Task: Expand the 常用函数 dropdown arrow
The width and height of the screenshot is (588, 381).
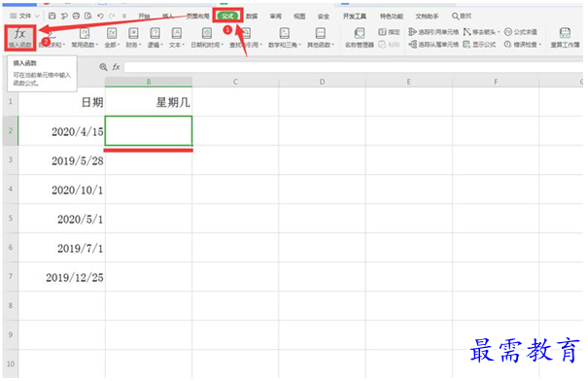Action: [x=97, y=45]
